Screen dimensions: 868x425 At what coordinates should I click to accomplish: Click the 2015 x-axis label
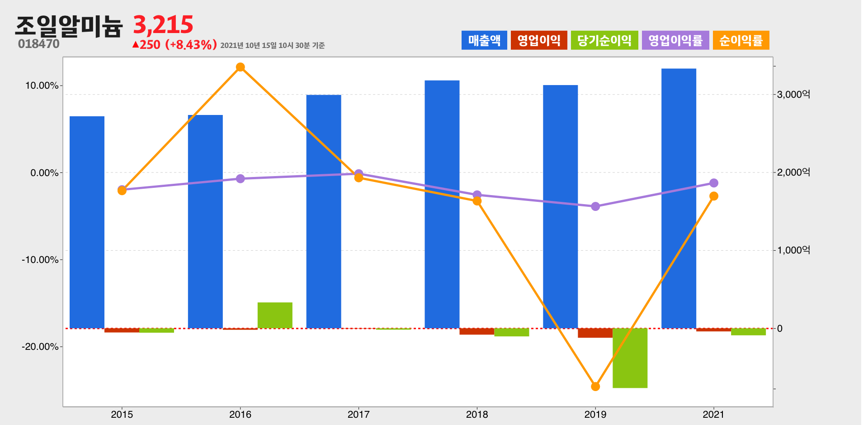pyautogui.click(x=122, y=414)
